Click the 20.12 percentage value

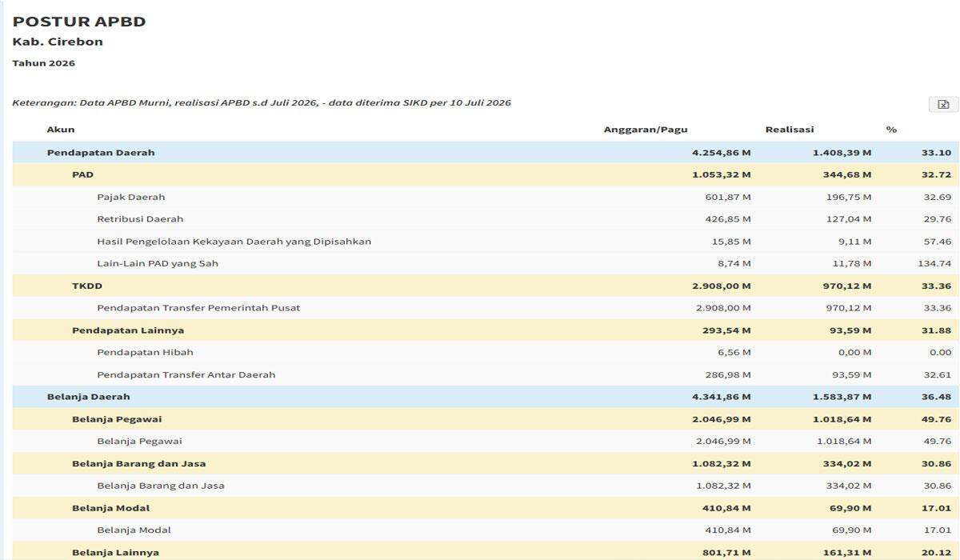coord(937,553)
